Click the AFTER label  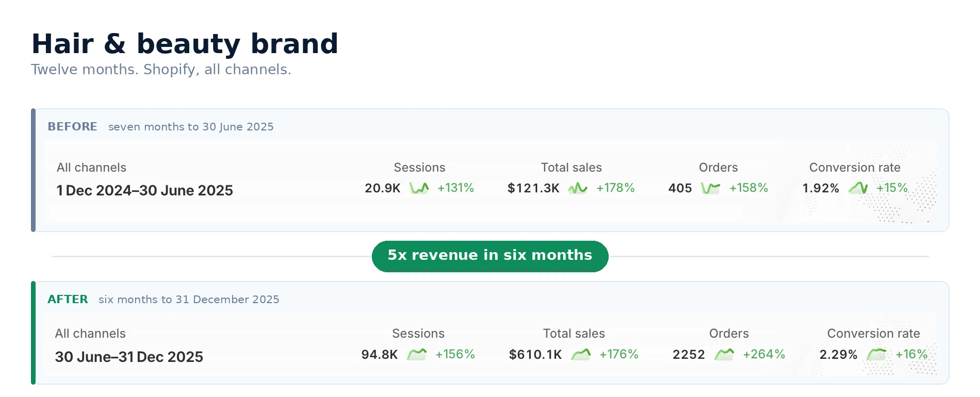pyautogui.click(x=68, y=300)
